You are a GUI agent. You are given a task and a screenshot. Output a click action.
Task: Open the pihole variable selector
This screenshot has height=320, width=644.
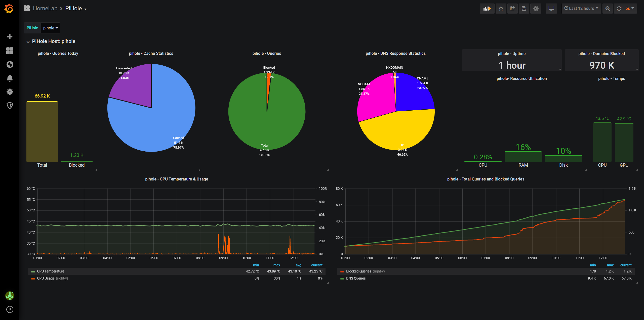pyautogui.click(x=50, y=28)
